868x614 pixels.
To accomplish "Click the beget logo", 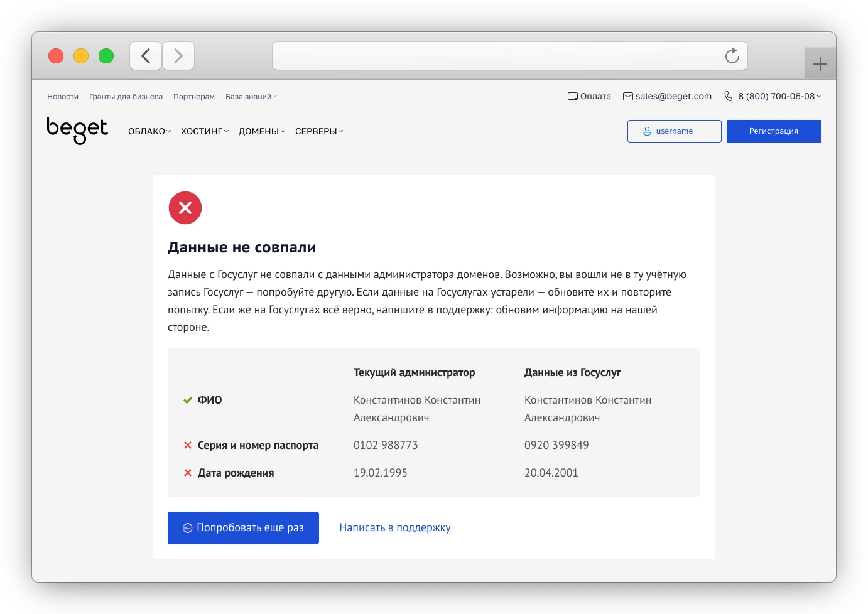I will (x=77, y=131).
